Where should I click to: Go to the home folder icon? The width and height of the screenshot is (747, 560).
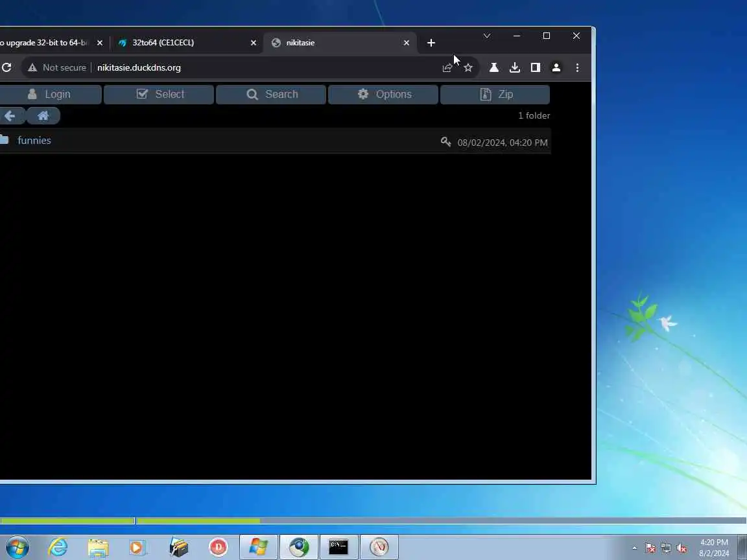(43, 116)
